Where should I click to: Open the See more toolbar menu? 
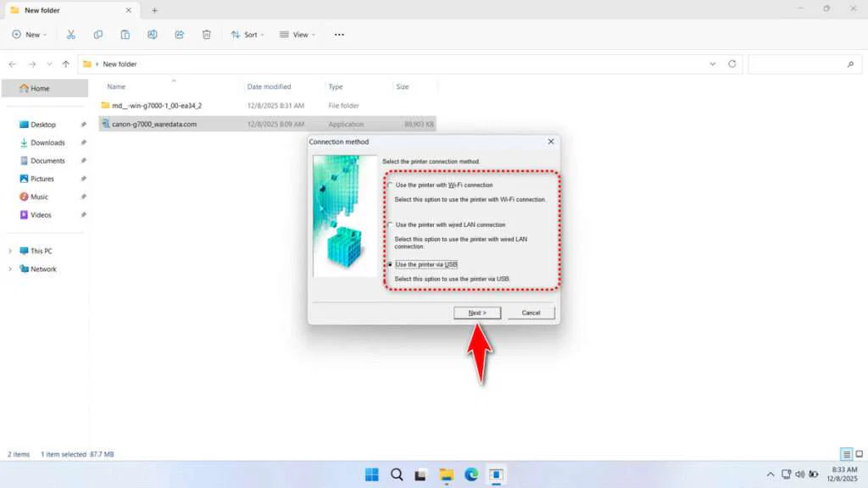(338, 34)
